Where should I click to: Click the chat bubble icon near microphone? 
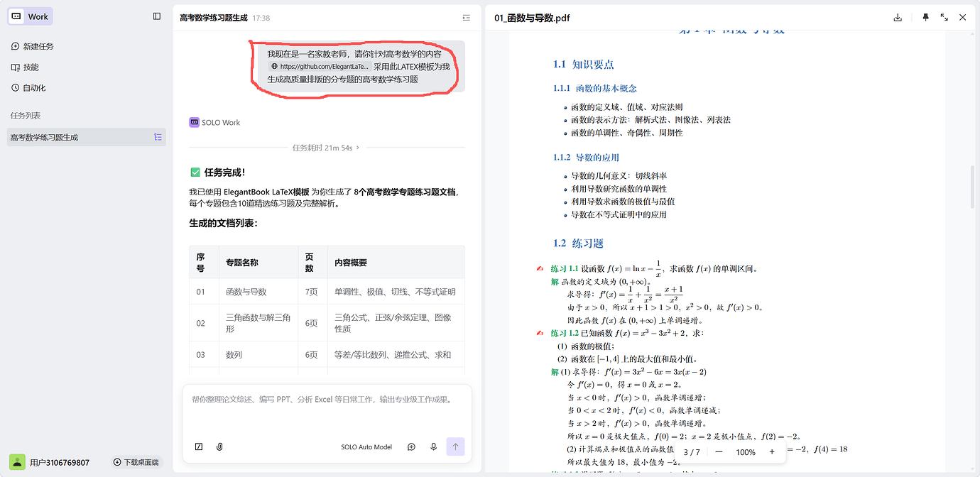pos(411,447)
